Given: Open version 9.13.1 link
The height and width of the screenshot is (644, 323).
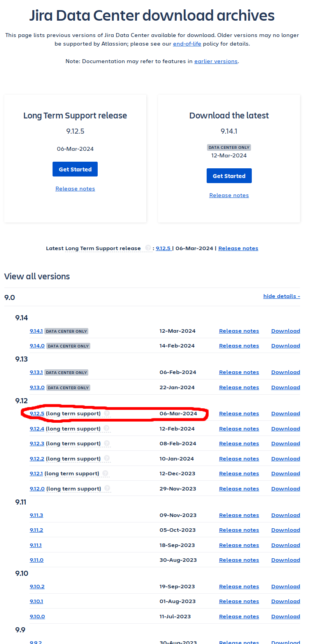Looking at the screenshot, I should click(x=36, y=372).
